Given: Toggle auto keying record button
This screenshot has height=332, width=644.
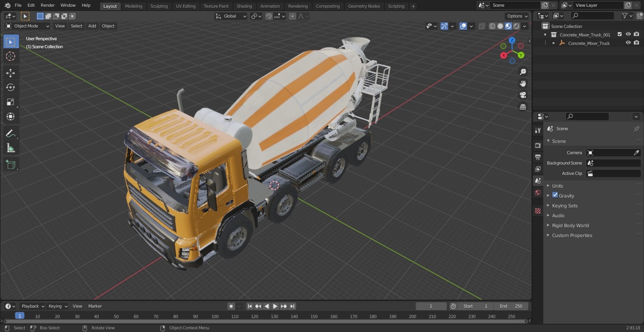Looking at the screenshot, I should click(x=231, y=306).
